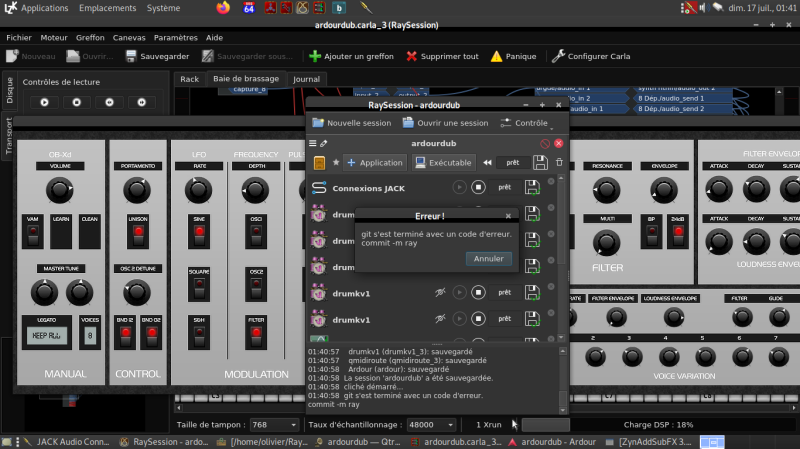Click rewind snapshots icon in RaySession

[487, 163]
